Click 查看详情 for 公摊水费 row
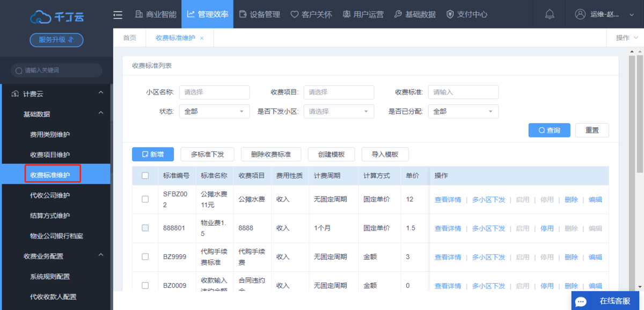Viewport: 644px width, 310px height. pyautogui.click(x=448, y=199)
